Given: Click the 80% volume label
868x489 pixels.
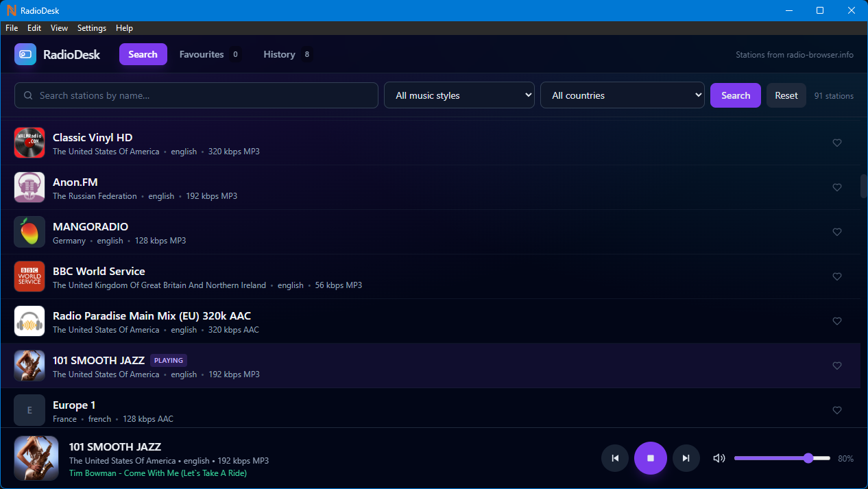Looking at the screenshot, I should pyautogui.click(x=846, y=458).
